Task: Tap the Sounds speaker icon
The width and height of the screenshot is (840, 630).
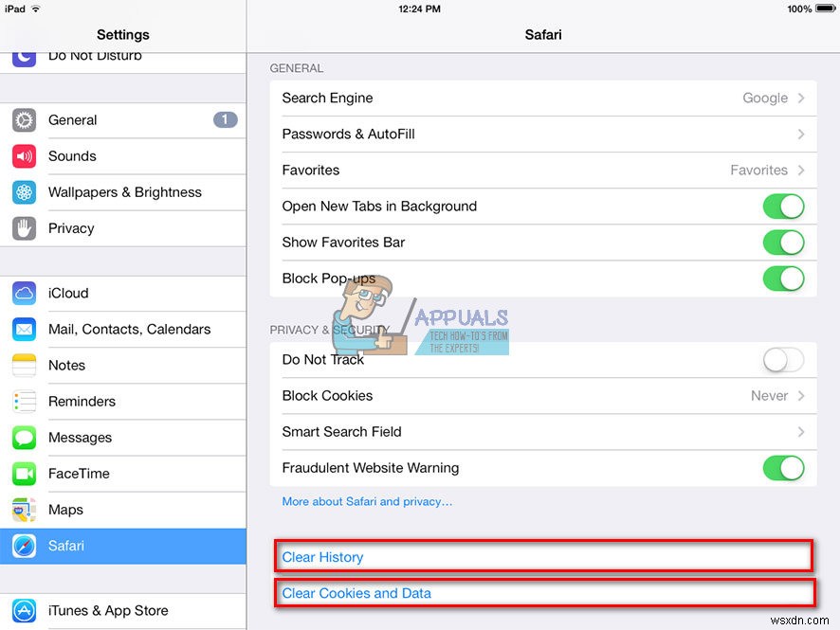Action: coord(24,156)
